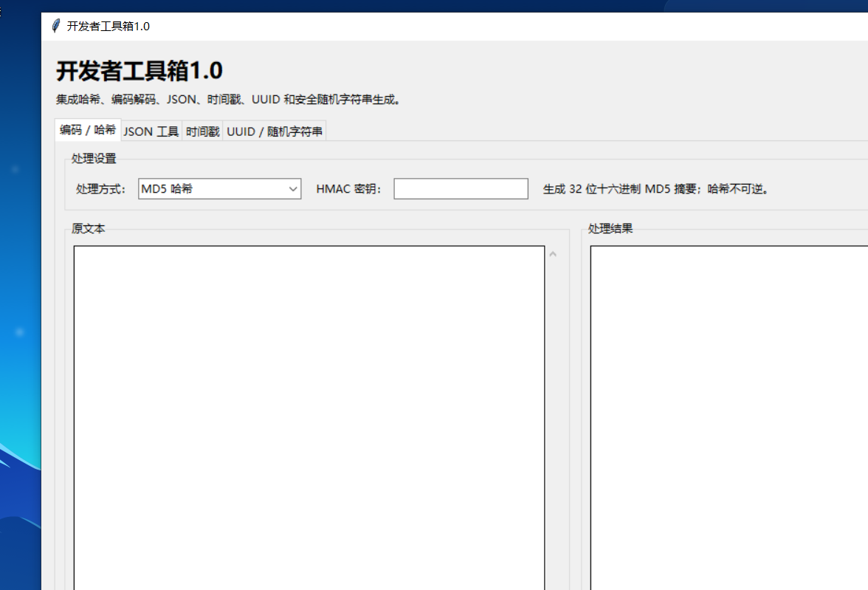Click the 处理设置 group label
868x590 pixels.
coord(94,159)
